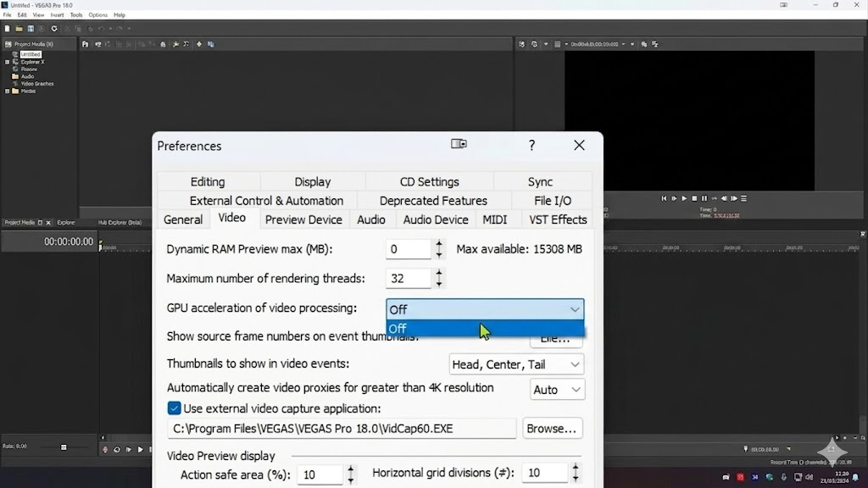This screenshot has height=488, width=868.
Task: Expand the Explorer X tree node
Action: tap(7, 62)
